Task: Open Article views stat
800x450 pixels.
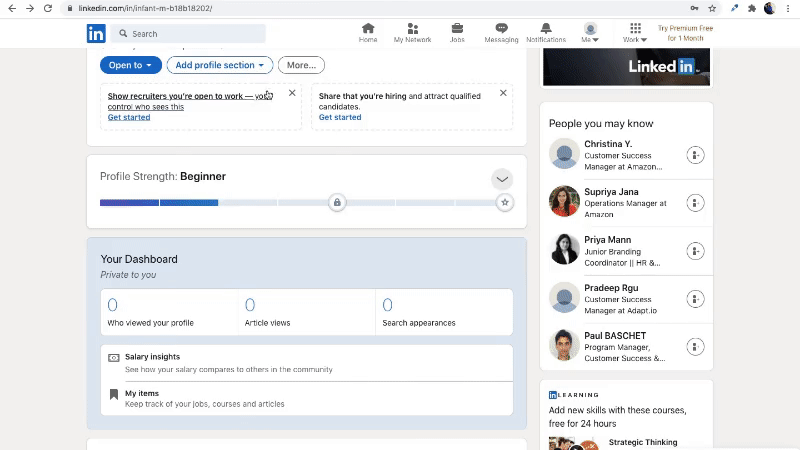Action: point(307,312)
